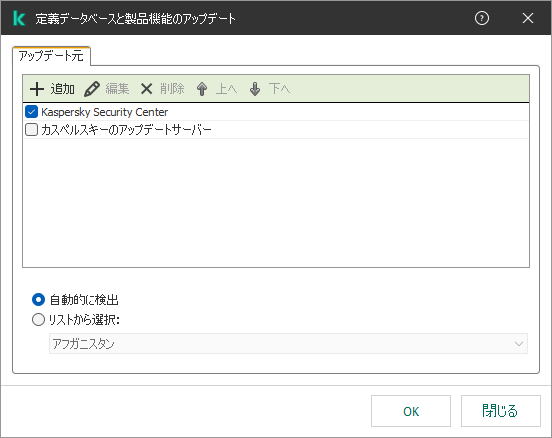This screenshot has width=552, height=438.
Task: Click the X 削除 icon
Action: pyautogui.click(x=146, y=89)
